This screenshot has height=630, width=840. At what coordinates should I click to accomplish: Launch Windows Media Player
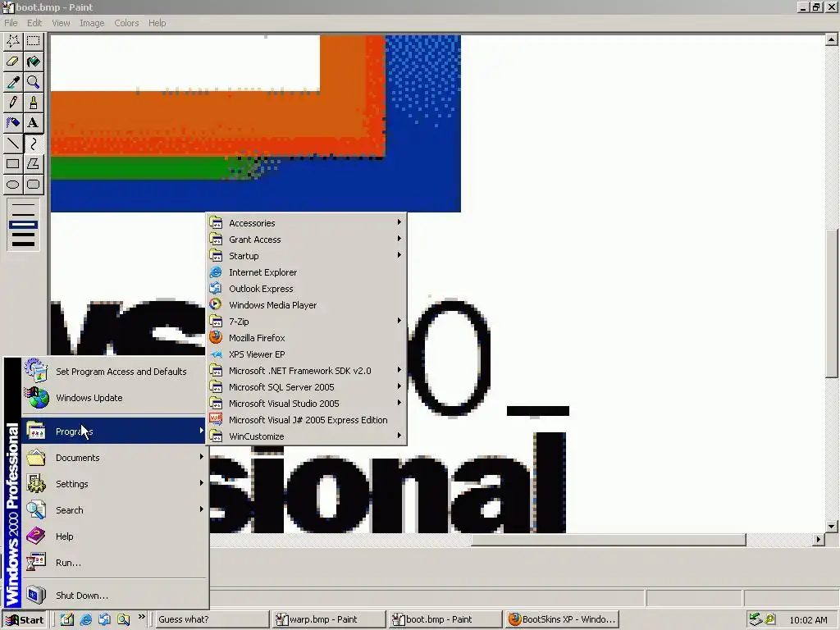[x=306, y=305]
